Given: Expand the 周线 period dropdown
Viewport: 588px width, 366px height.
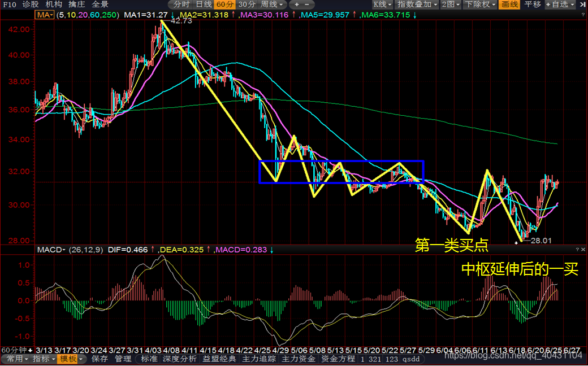Looking at the screenshot, I should click(x=272, y=5).
